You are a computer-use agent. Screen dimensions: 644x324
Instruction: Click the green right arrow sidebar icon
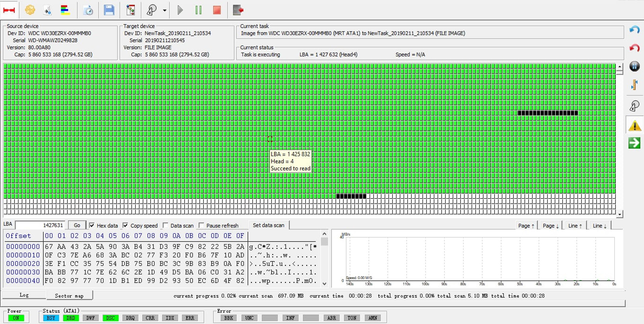(x=634, y=143)
